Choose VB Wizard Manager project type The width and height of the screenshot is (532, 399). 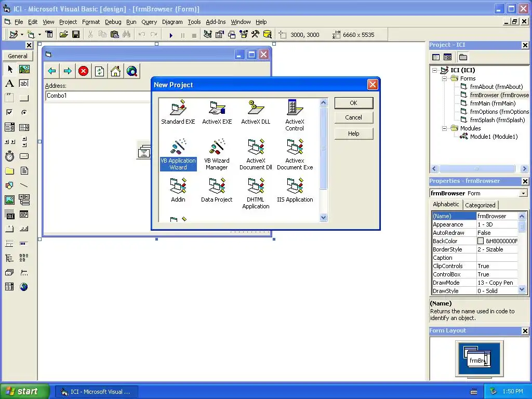point(217,154)
